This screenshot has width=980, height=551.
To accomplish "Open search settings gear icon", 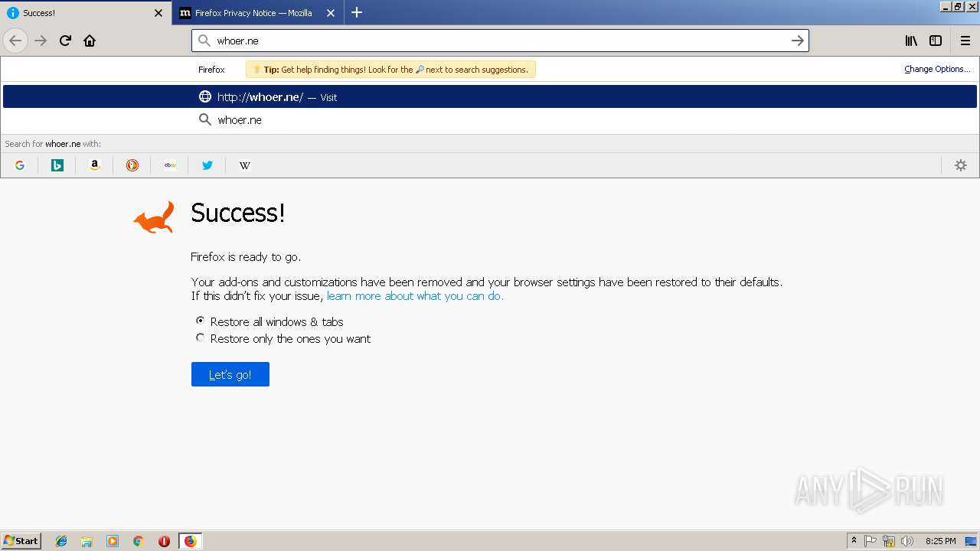I will [x=961, y=165].
